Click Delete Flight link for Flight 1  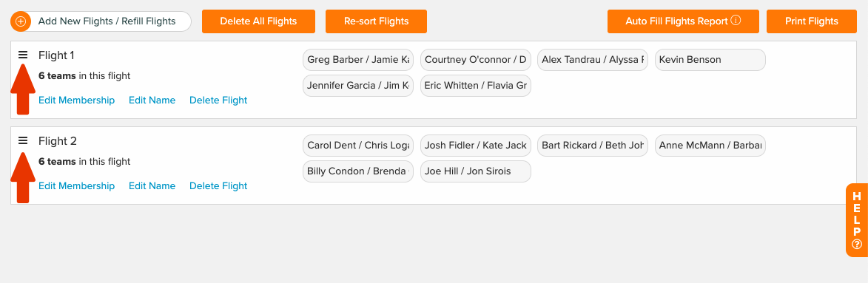[x=218, y=100]
